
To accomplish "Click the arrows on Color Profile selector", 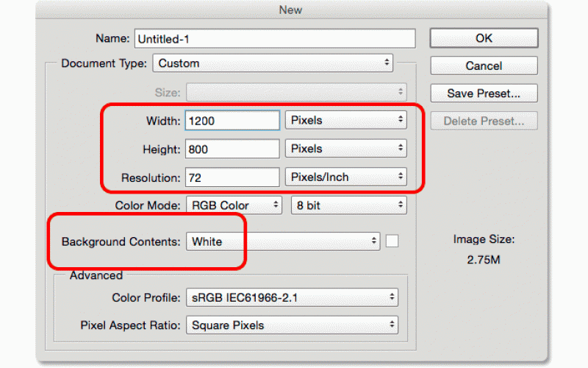I will coord(392,297).
